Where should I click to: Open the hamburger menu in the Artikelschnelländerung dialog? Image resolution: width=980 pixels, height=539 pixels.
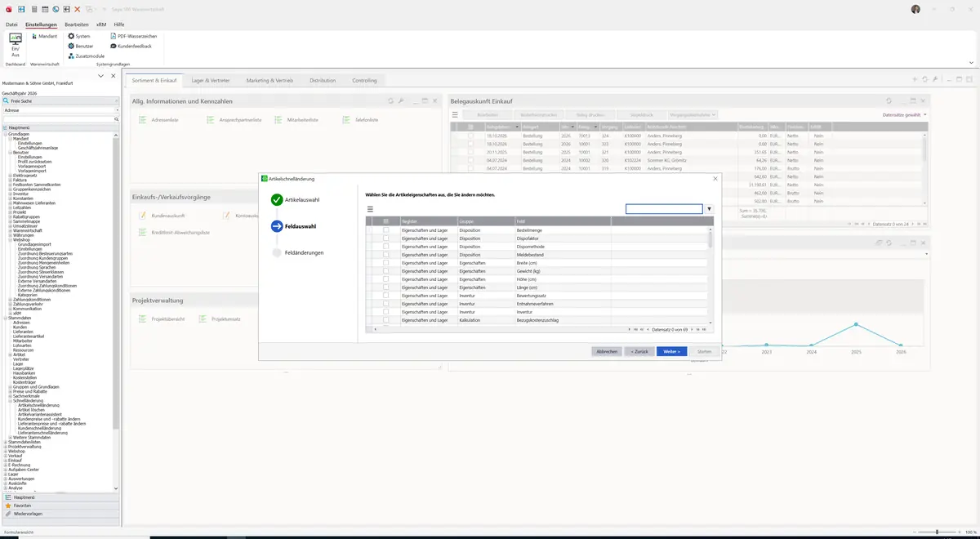(x=370, y=209)
